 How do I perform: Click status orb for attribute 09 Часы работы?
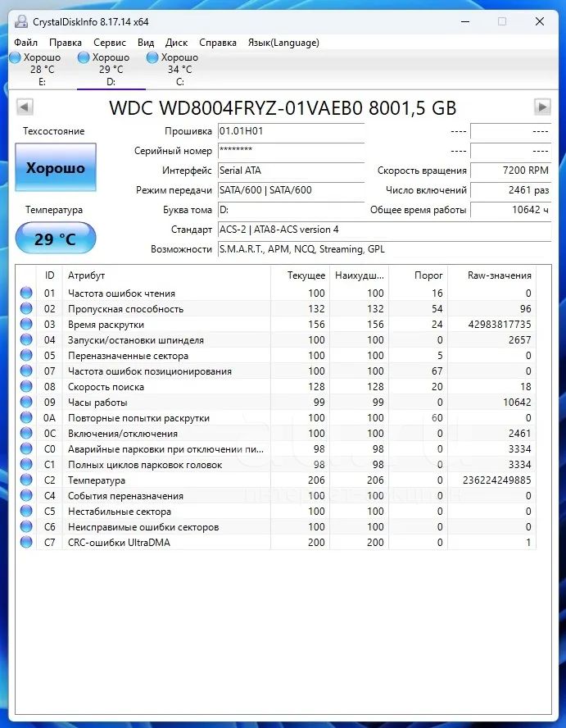coord(26,402)
